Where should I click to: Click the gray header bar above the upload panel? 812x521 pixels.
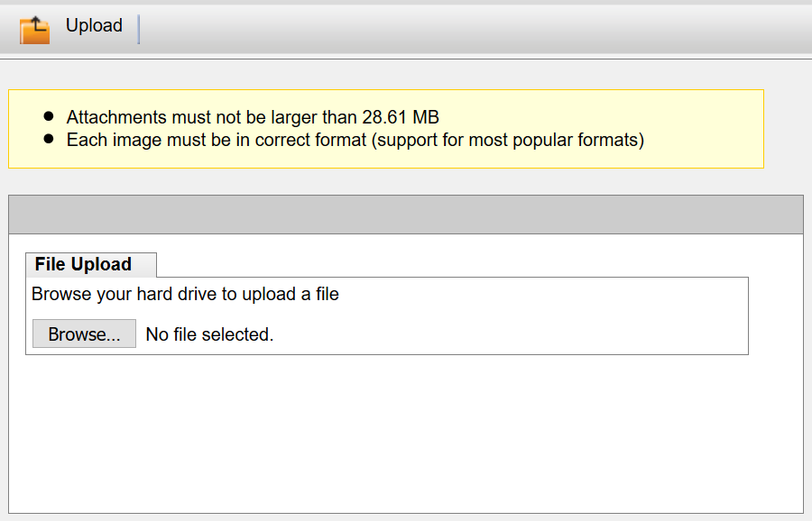pyautogui.click(x=405, y=215)
